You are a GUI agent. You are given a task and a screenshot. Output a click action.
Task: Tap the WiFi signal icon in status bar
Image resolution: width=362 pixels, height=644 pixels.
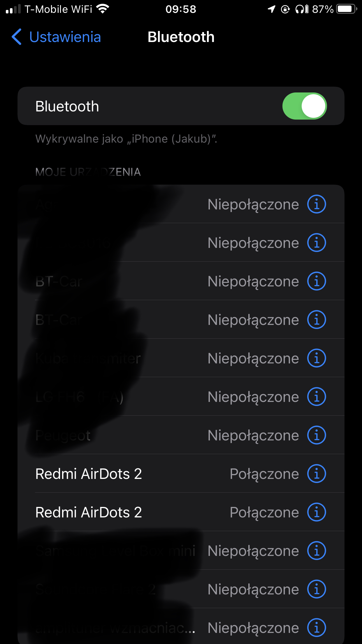click(103, 9)
